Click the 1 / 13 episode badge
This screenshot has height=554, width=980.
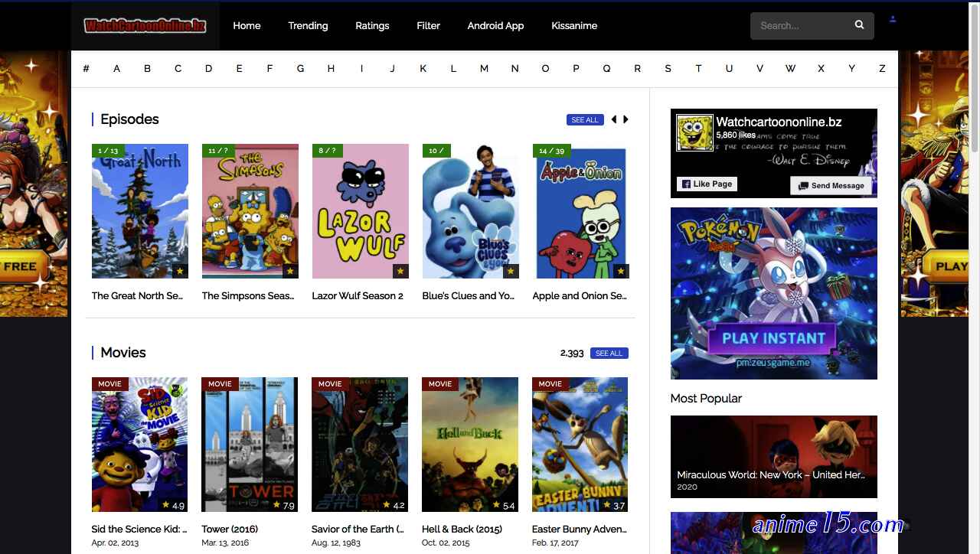(109, 151)
